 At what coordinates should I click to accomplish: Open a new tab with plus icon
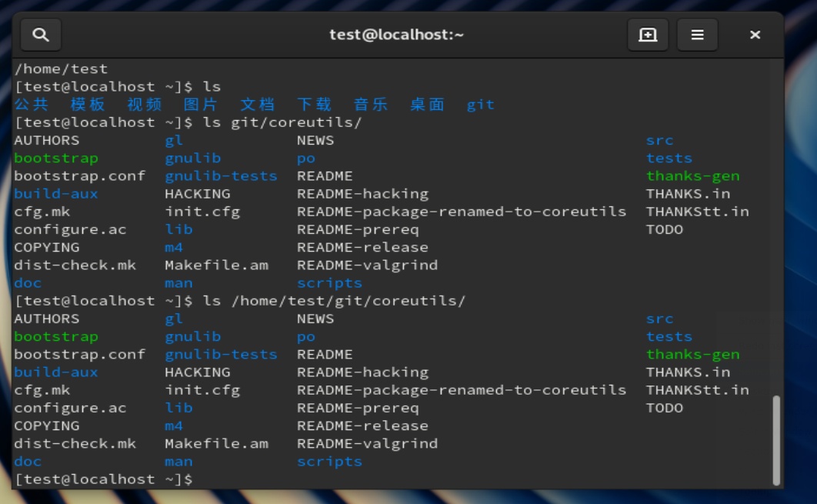[648, 35]
